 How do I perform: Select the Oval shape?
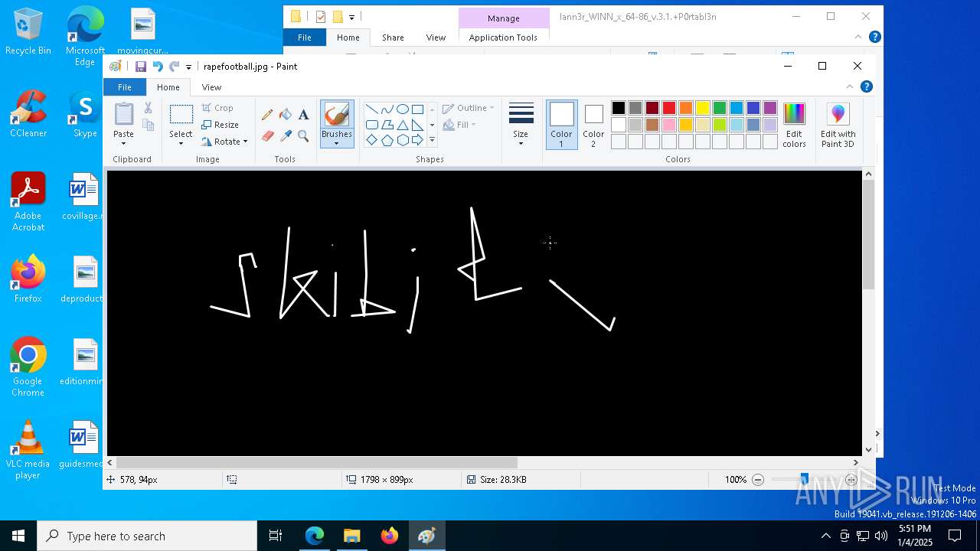[403, 109]
